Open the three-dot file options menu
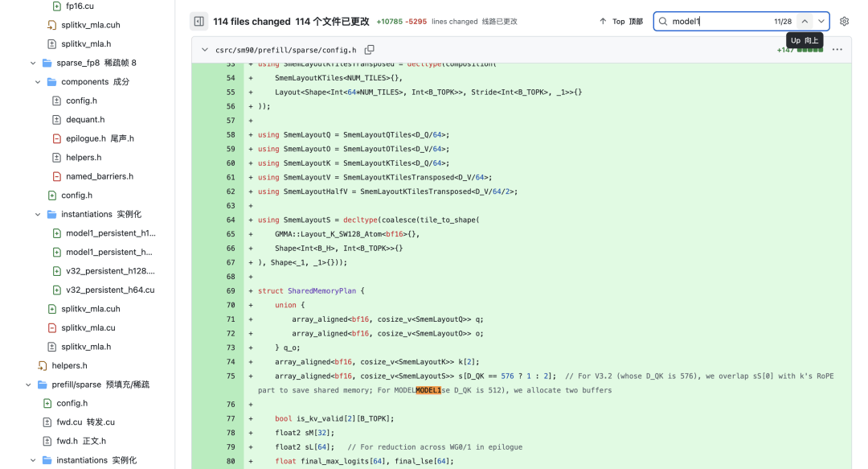Screen dimensions: 868x469 pyautogui.click(x=837, y=50)
